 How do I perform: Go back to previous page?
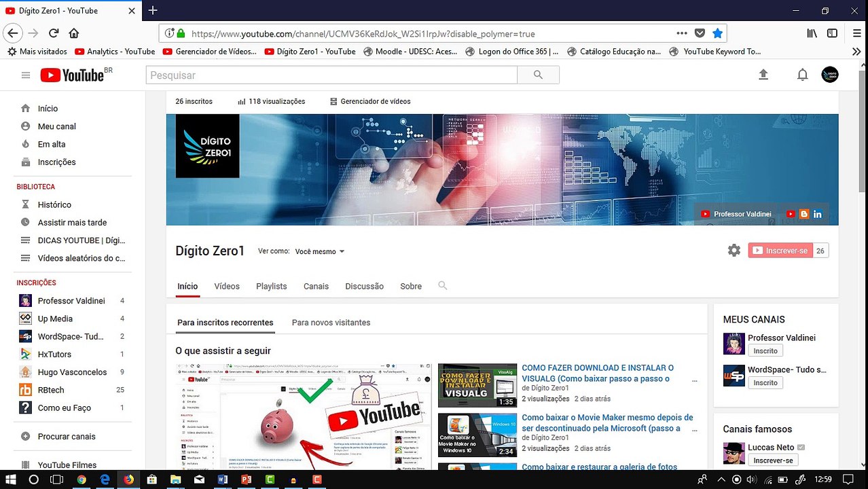point(12,33)
